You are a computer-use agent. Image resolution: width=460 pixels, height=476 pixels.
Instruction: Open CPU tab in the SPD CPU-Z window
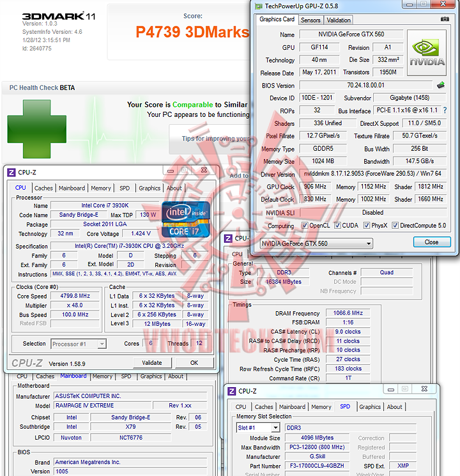pyautogui.click(x=241, y=407)
